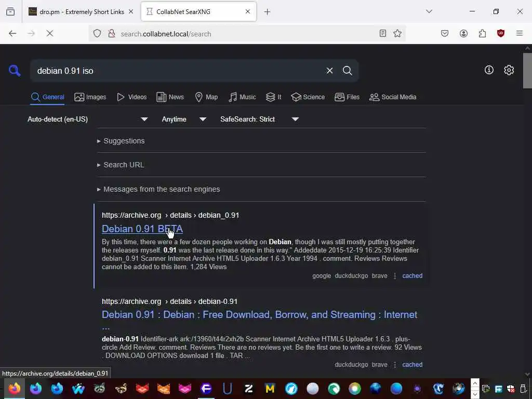Click the shield tracking protection icon

point(97,34)
